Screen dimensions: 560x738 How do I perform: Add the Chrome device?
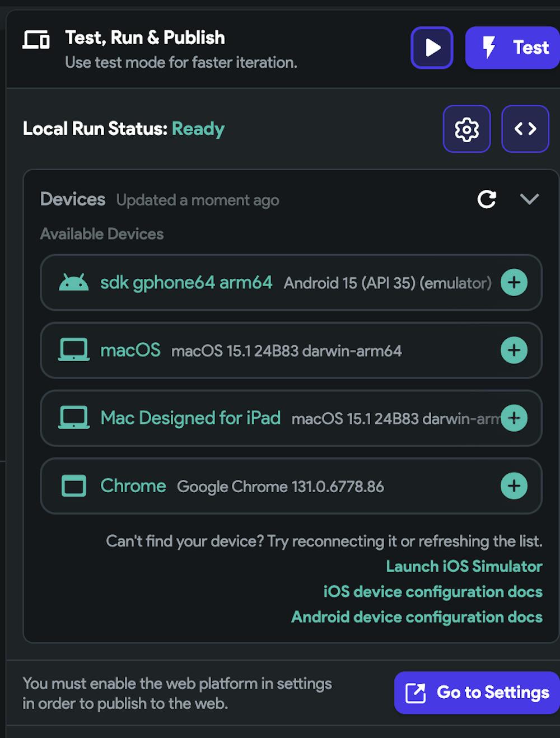pyautogui.click(x=514, y=486)
